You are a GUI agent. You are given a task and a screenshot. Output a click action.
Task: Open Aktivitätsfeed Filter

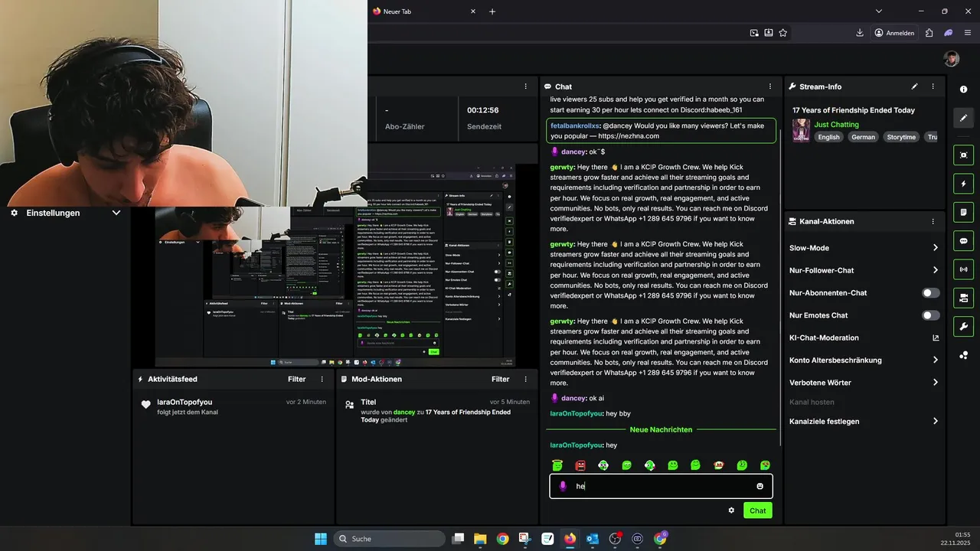click(x=297, y=379)
